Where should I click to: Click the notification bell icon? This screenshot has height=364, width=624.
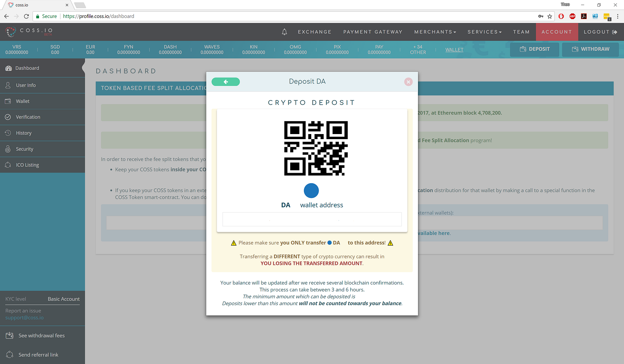[284, 32]
